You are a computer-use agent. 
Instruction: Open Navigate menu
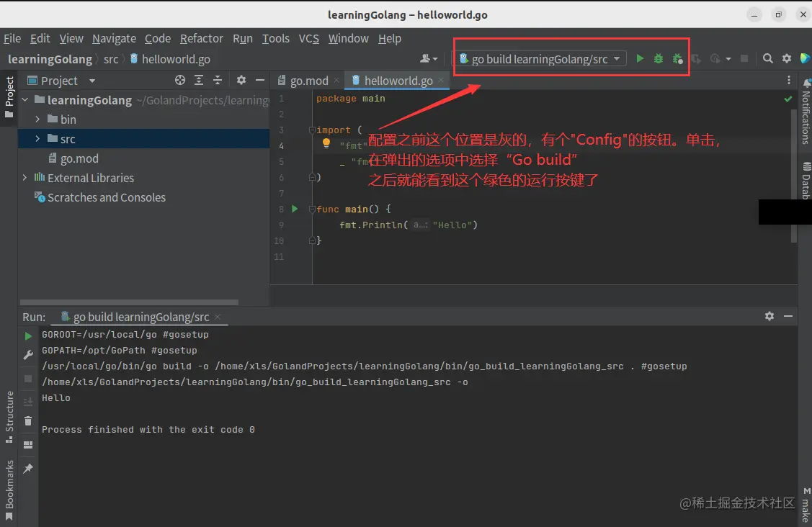click(x=114, y=38)
